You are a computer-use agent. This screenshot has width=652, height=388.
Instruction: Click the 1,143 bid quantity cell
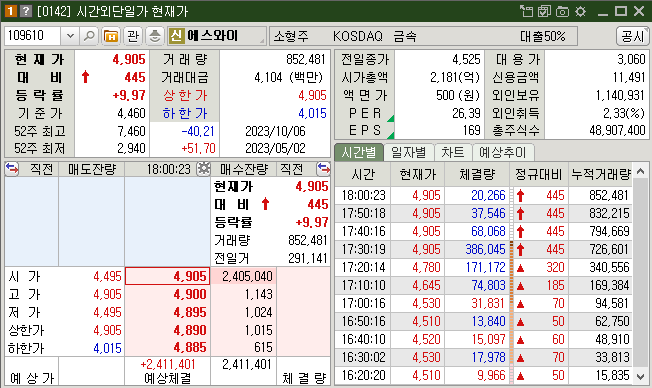(x=244, y=294)
